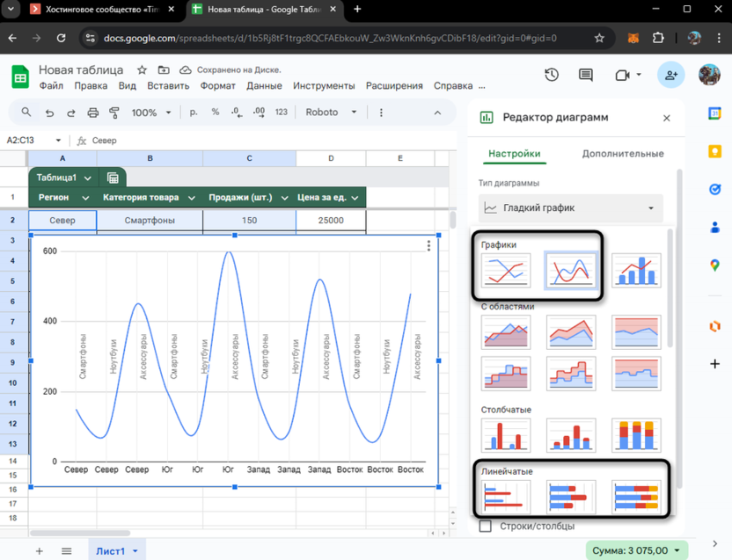Open comments icon in header
This screenshot has height=560, width=732.
click(x=585, y=76)
